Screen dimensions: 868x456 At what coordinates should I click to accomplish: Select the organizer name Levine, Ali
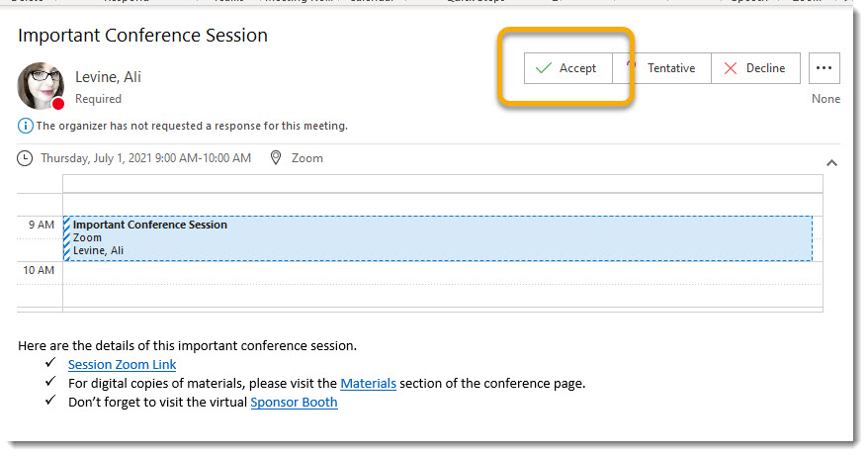click(x=108, y=77)
